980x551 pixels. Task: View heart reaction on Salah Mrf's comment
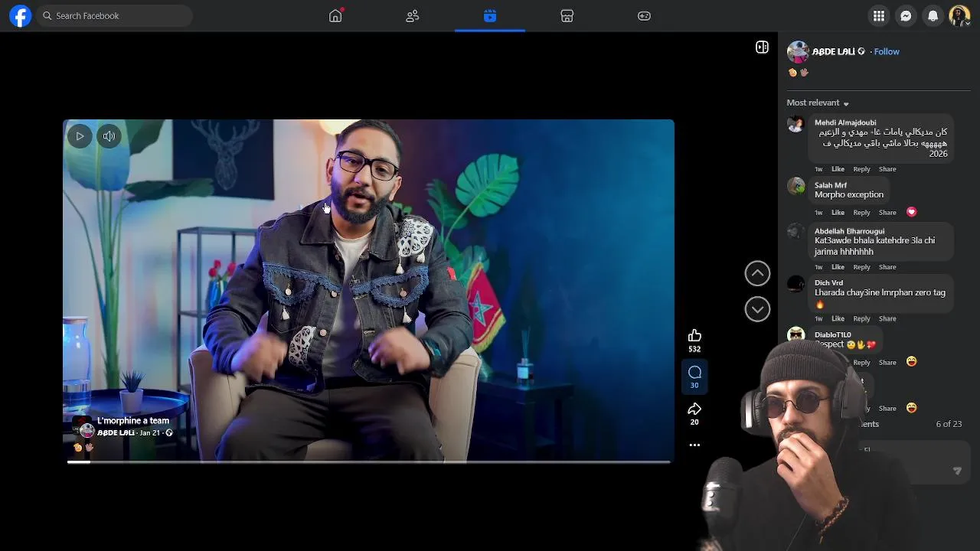pyautogui.click(x=911, y=212)
